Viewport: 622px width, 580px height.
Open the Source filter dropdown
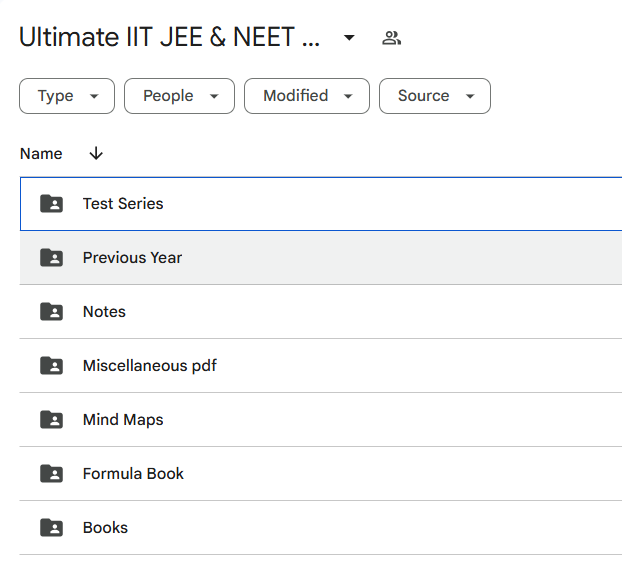click(x=435, y=96)
